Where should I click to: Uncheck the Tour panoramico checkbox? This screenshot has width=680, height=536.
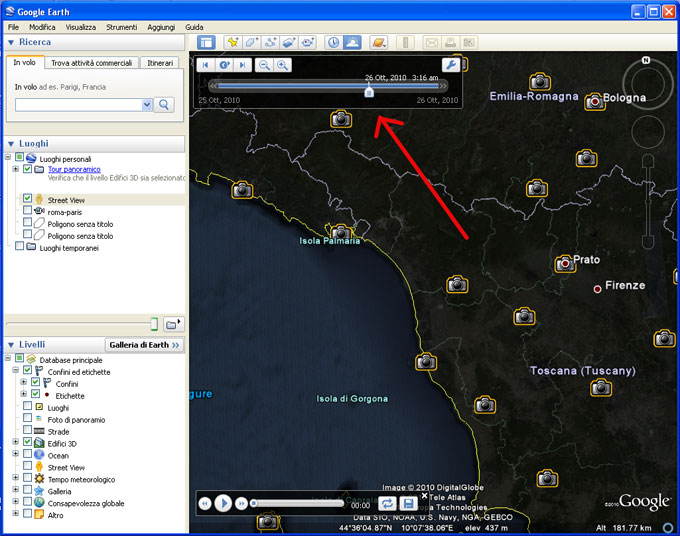tap(27, 169)
